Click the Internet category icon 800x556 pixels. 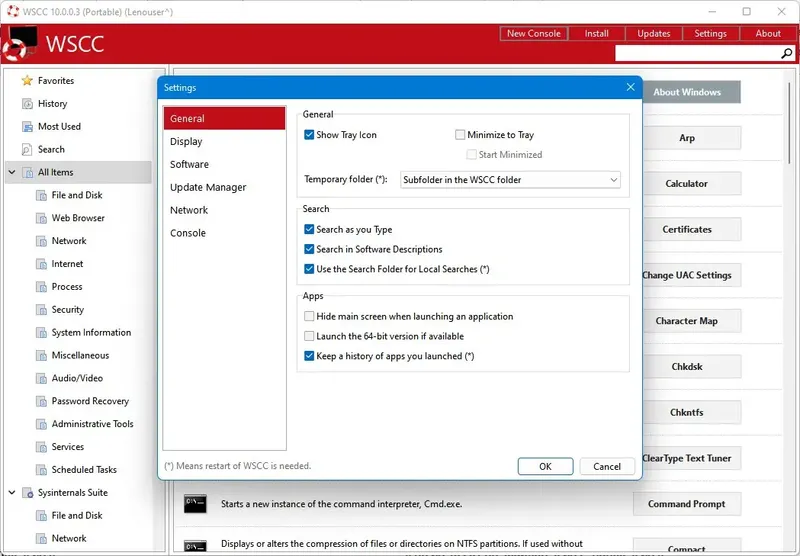(x=41, y=264)
